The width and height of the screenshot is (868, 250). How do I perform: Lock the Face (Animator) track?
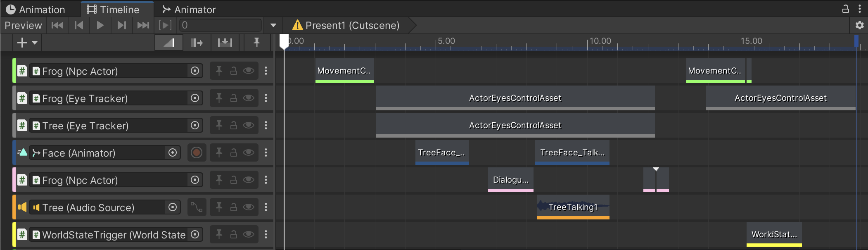233,152
